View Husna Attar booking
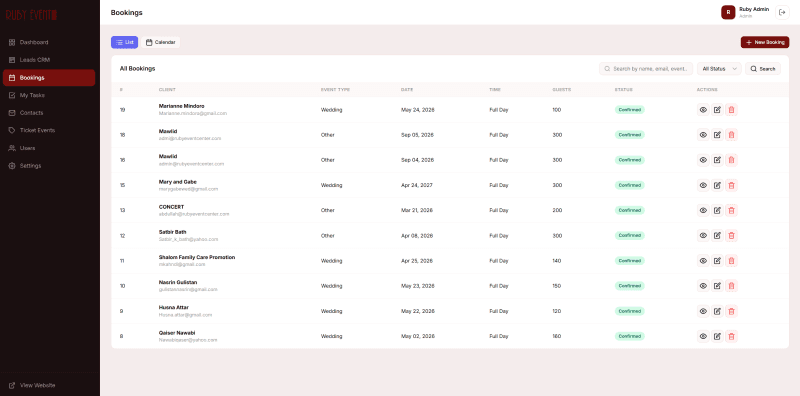Image resolution: width=800 pixels, height=396 pixels. click(703, 311)
